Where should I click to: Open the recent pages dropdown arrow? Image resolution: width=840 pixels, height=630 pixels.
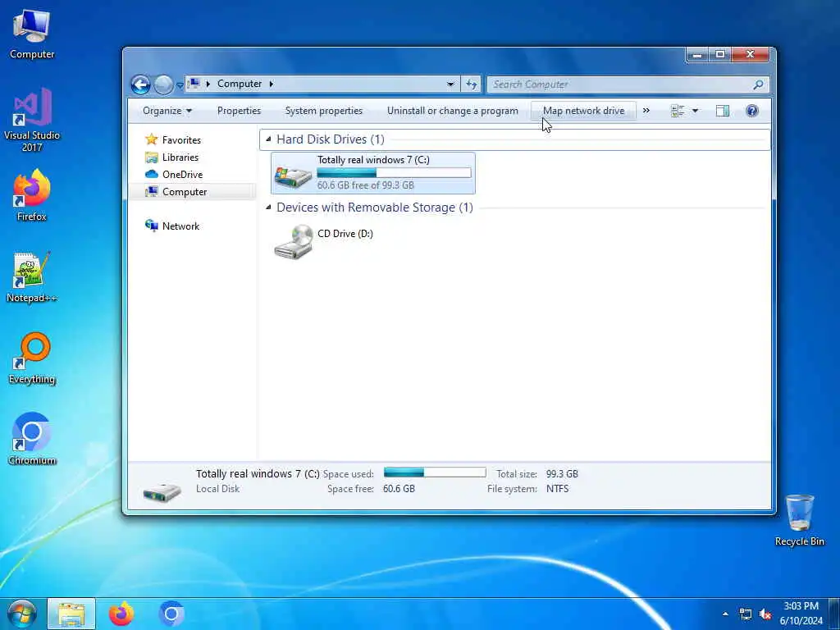180,84
